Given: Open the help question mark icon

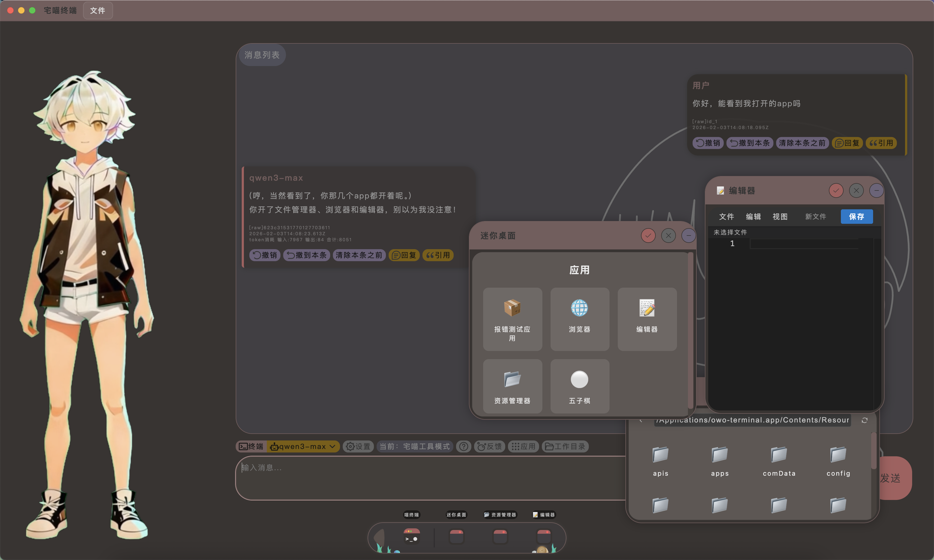Looking at the screenshot, I should [x=464, y=446].
